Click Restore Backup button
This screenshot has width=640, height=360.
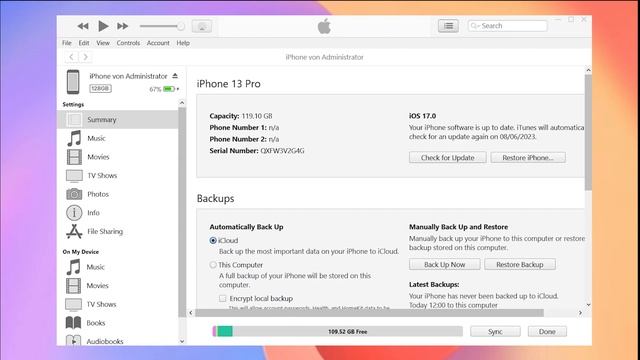[x=520, y=264]
